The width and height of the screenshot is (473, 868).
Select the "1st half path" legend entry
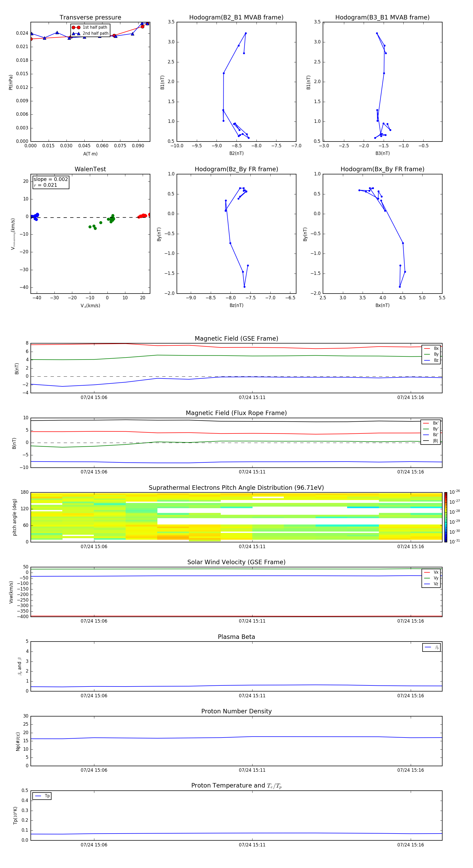[x=90, y=27]
